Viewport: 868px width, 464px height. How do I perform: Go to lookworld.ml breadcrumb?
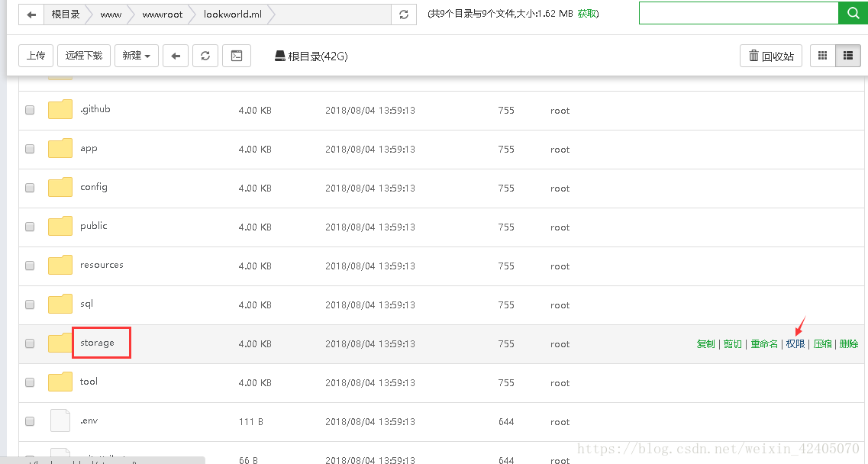pos(233,14)
